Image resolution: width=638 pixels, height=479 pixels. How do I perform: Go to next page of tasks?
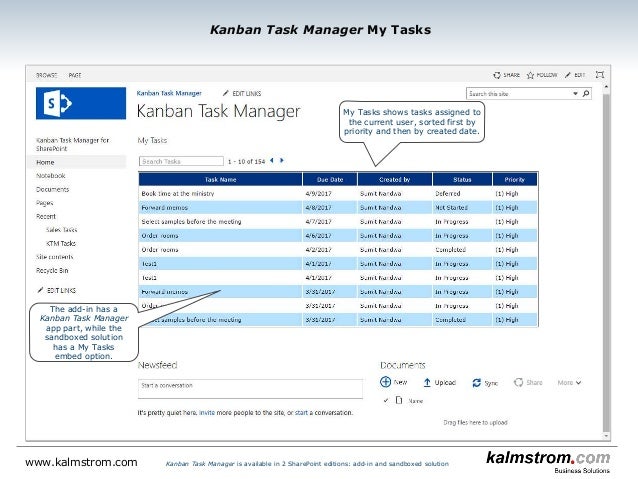pos(282,161)
